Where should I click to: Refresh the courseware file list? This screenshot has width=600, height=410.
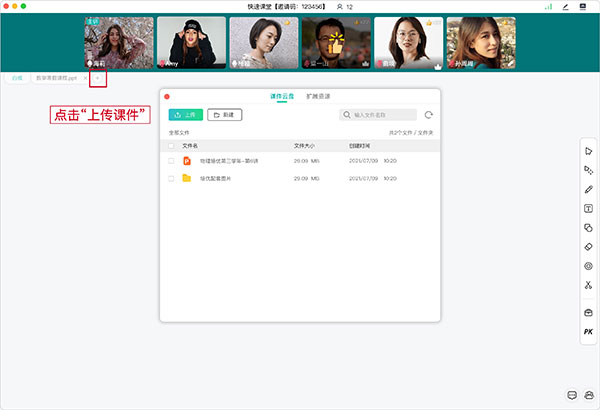coord(429,115)
